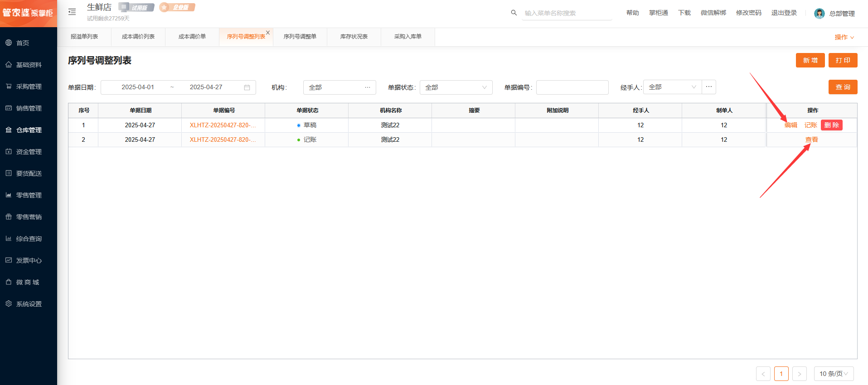Click 记账 action for row 1

[x=810, y=125]
